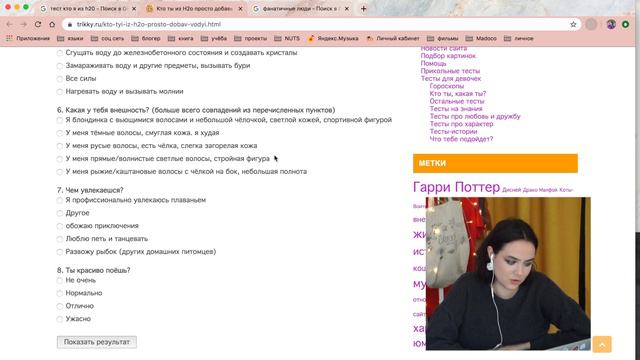
Task: Open home page via house icon
Action: [52, 24]
